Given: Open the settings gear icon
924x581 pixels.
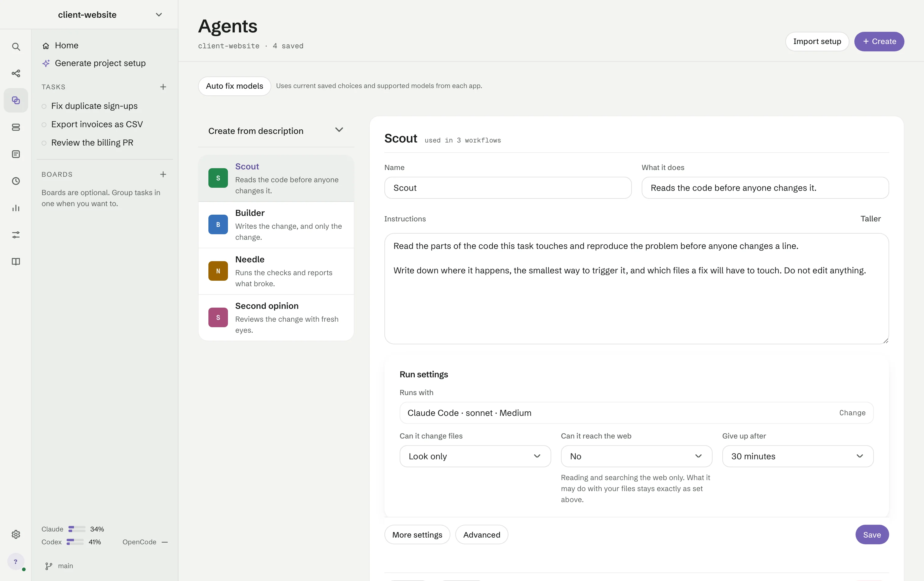Looking at the screenshot, I should (x=16, y=534).
